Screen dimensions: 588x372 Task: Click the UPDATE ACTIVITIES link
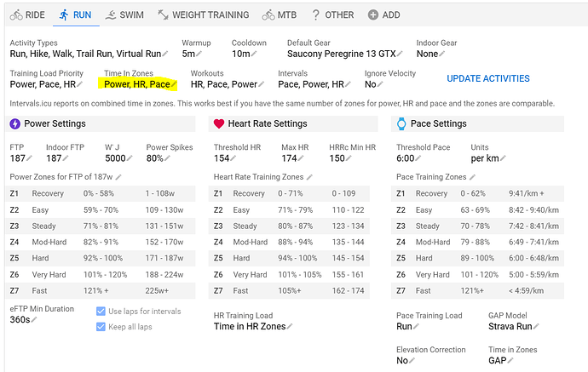[487, 78]
